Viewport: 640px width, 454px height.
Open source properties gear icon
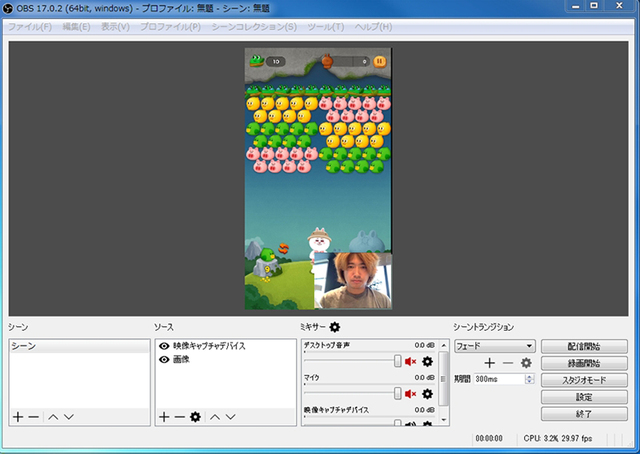[x=196, y=416]
